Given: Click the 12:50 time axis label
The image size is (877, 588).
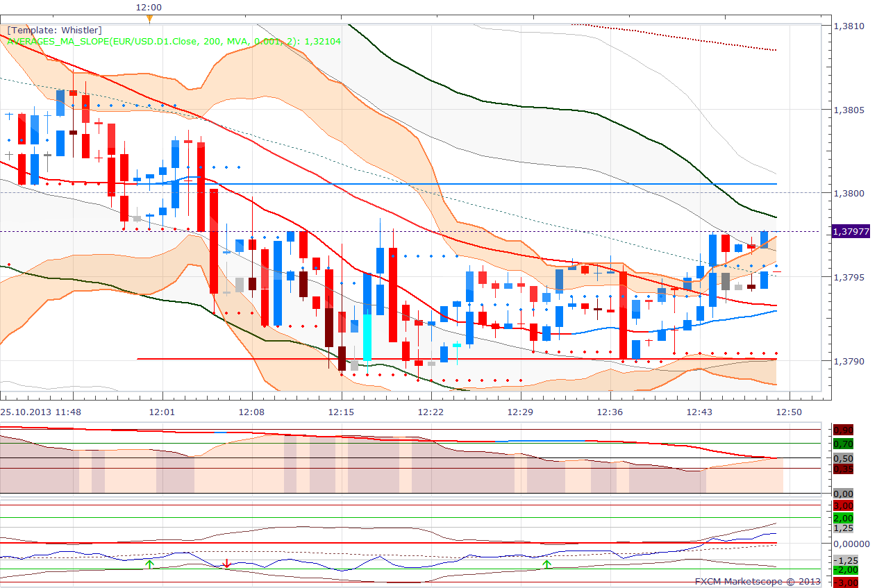Looking at the screenshot, I should [789, 412].
